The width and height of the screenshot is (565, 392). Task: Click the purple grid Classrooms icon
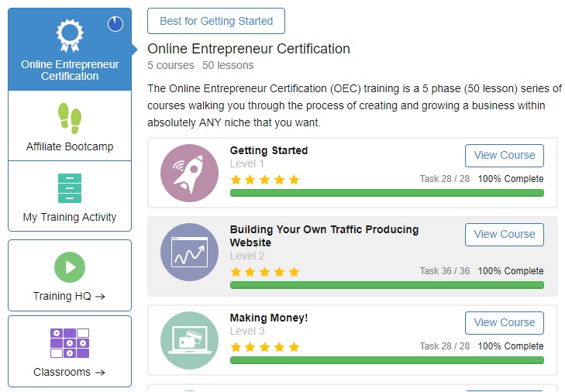pyautogui.click(x=70, y=342)
